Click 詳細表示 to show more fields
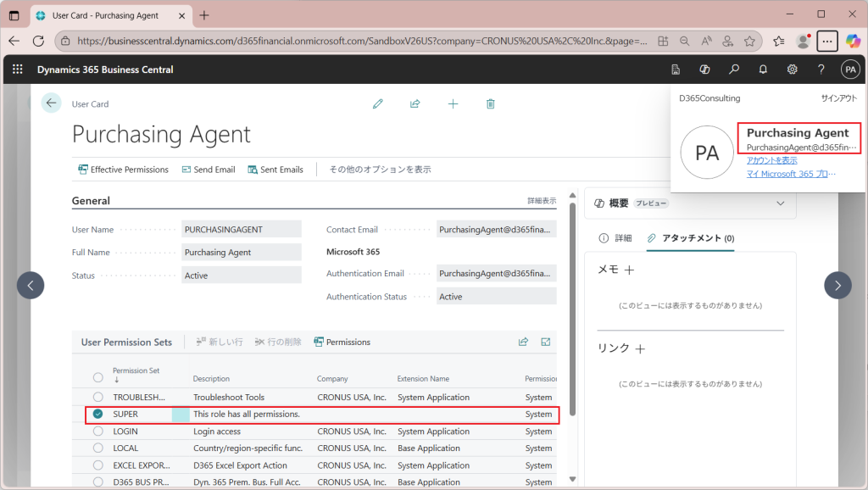The height and width of the screenshot is (490, 868). 542,200
